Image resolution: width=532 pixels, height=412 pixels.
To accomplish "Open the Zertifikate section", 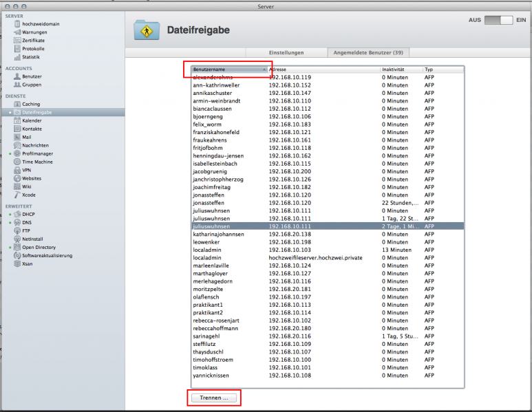I will (x=34, y=41).
